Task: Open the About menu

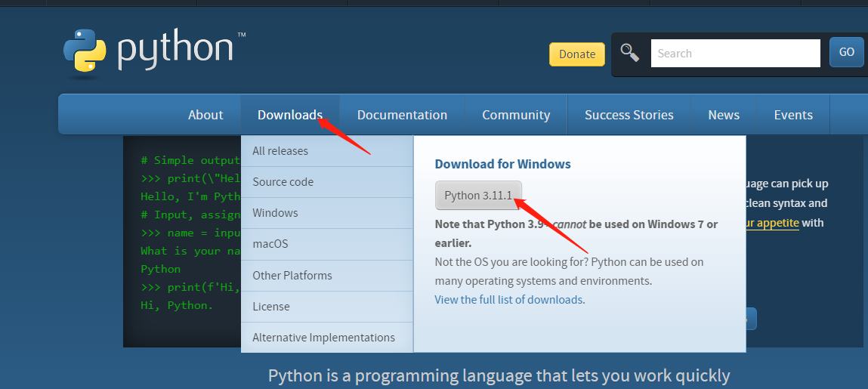Action: point(205,115)
